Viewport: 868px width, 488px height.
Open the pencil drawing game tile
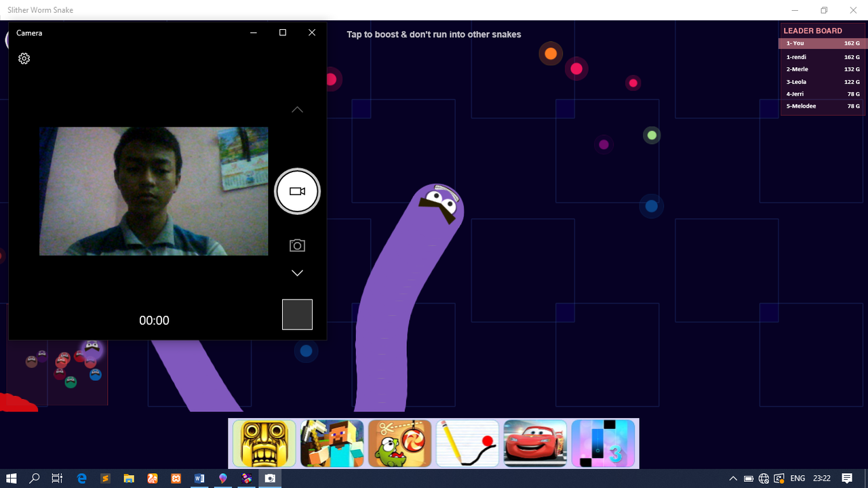(467, 443)
